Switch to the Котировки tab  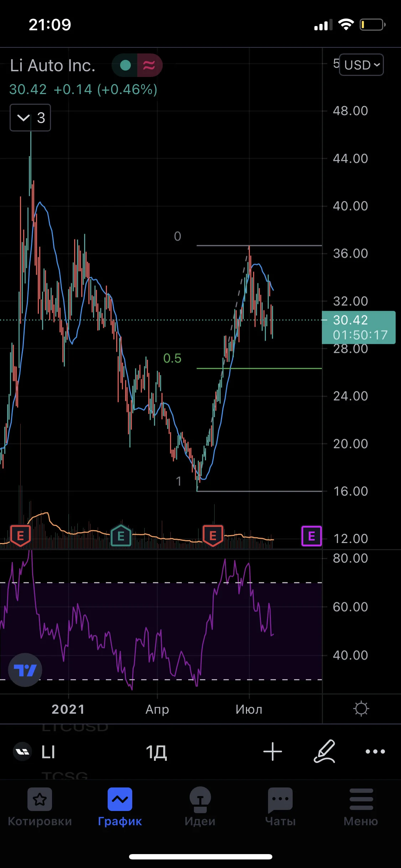coord(40,807)
